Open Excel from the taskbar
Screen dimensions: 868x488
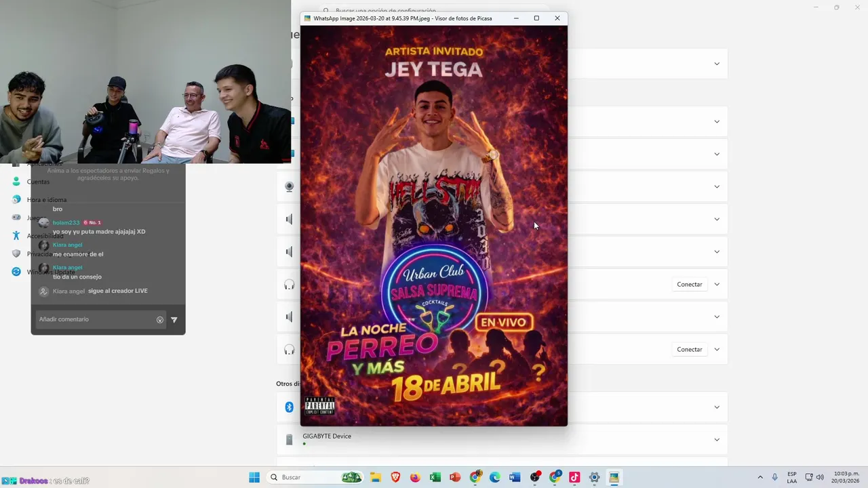tap(435, 477)
